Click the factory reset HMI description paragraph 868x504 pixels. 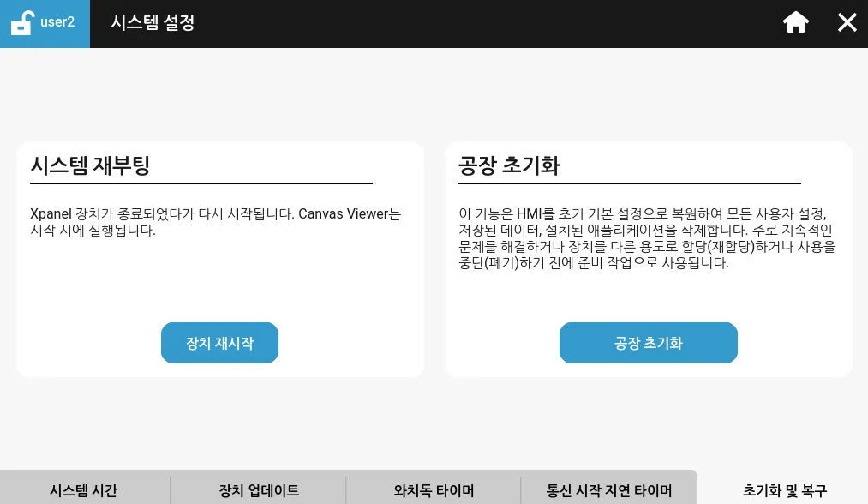click(x=647, y=238)
